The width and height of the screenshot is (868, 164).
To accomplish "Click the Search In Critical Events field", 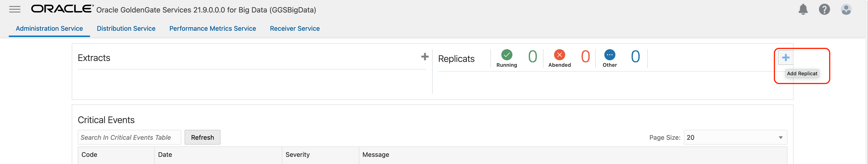I will tap(129, 137).
